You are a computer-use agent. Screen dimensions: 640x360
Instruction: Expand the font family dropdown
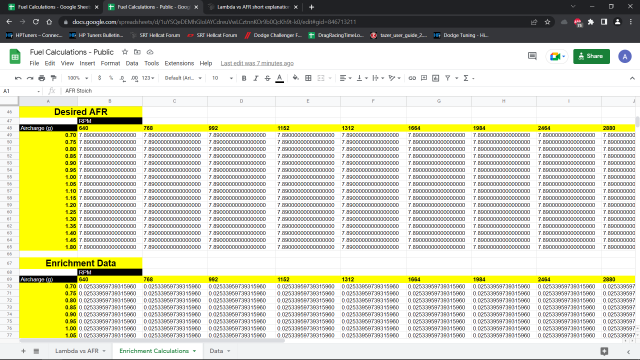tap(183, 78)
